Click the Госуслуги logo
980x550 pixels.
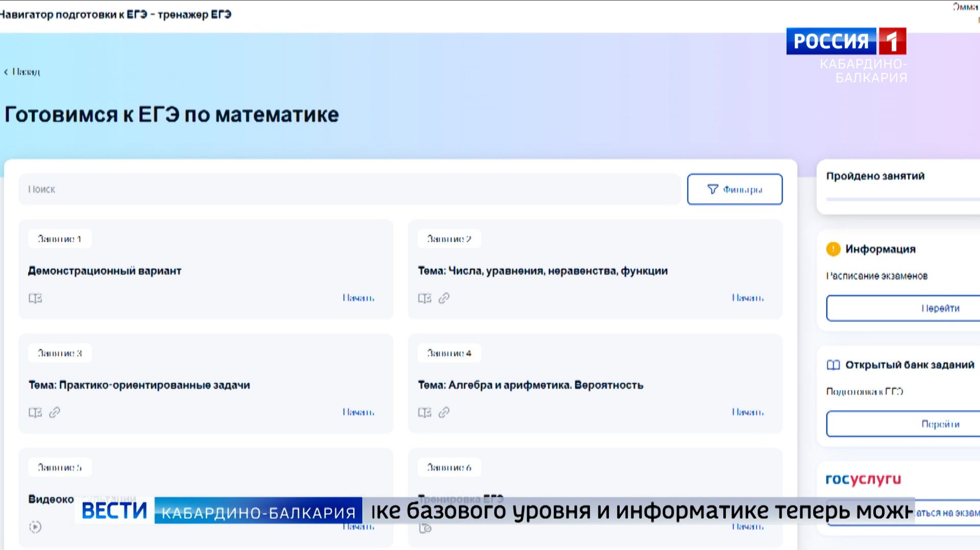(x=863, y=480)
